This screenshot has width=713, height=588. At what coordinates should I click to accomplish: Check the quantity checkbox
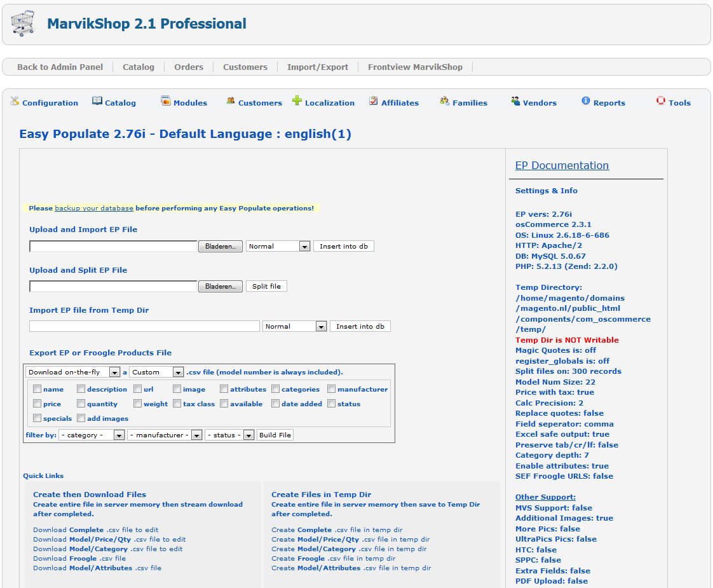pos(81,404)
